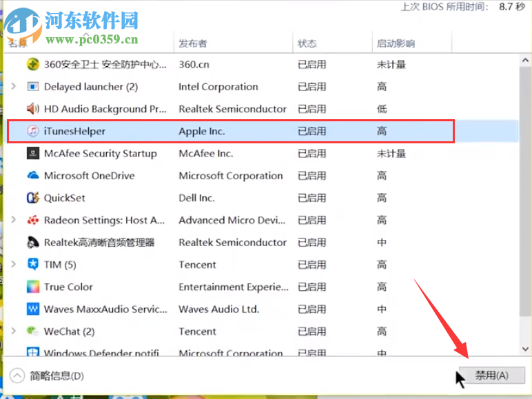
Task: Expand the Delayed launcher (2) group
Action: click(14, 87)
